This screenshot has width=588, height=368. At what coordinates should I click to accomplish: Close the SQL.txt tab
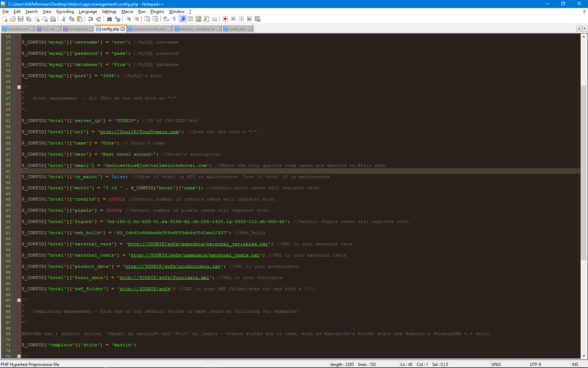[x=58, y=29]
